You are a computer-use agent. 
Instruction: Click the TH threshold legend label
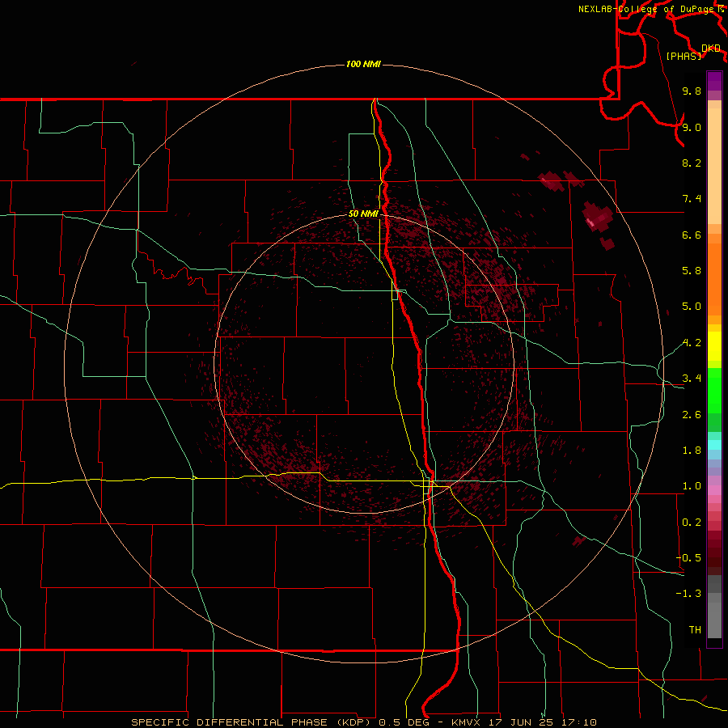(x=695, y=630)
